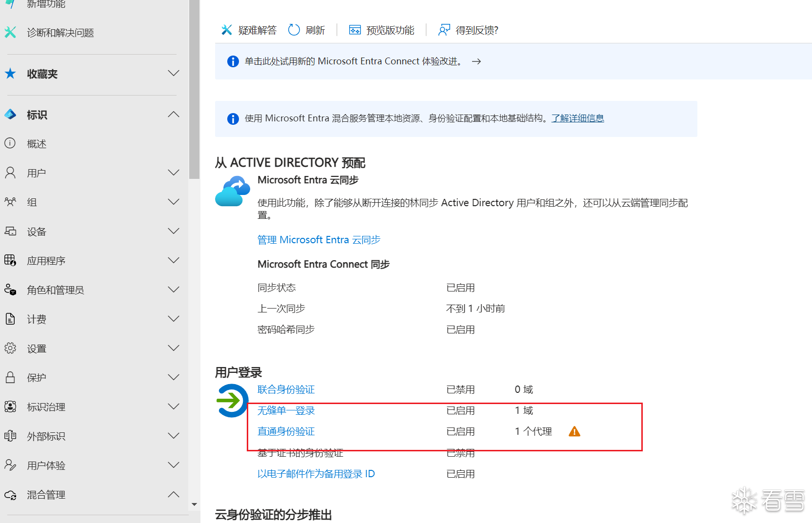Expand the 用户 menu chevron
The width and height of the screenshot is (812, 523).
[174, 173]
